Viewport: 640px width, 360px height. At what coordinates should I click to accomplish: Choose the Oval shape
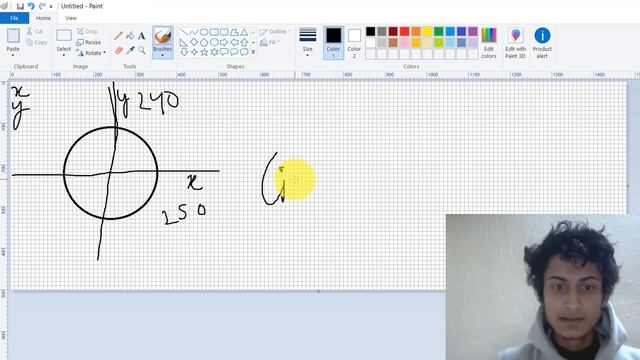click(204, 32)
